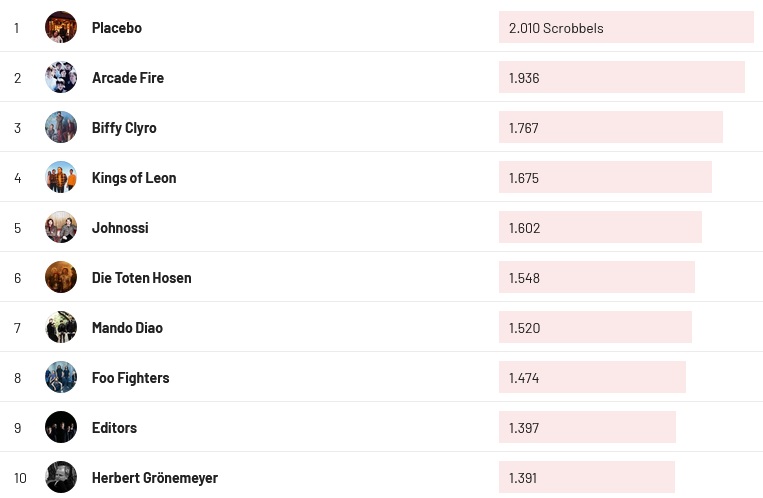Click the Mando Diao avatar image

pyautogui.click(x=61, y=327)
